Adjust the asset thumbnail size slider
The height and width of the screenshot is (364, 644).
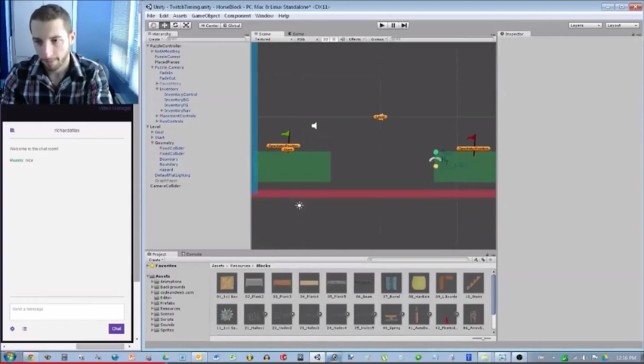482,338
